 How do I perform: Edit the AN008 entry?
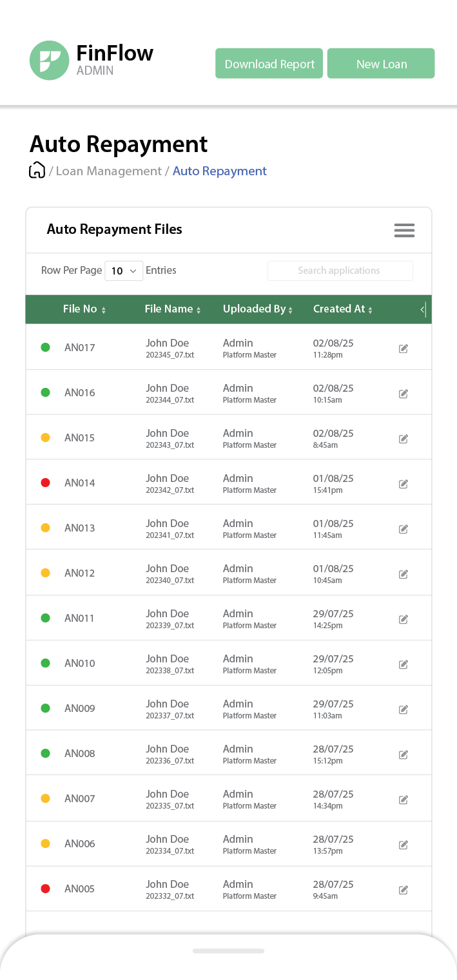404,754
